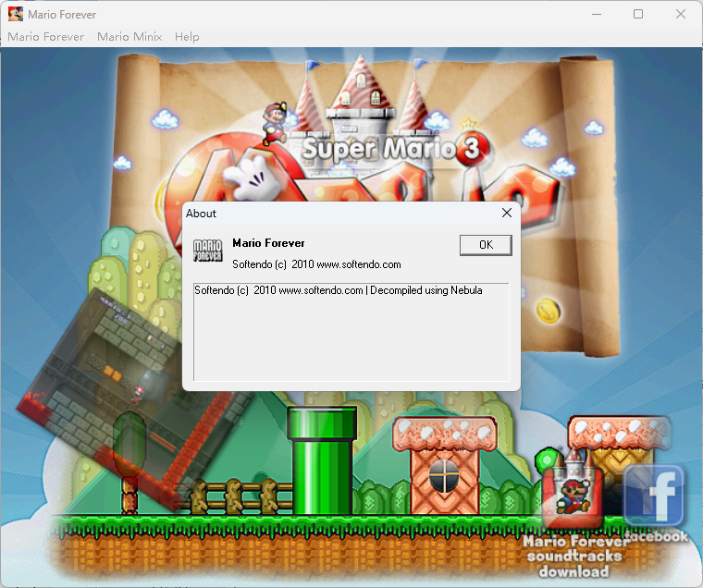The image size is (703, 588).
Task: Open the Mario Forever menu
Action: pyautogui.click(x=45, y=37)
